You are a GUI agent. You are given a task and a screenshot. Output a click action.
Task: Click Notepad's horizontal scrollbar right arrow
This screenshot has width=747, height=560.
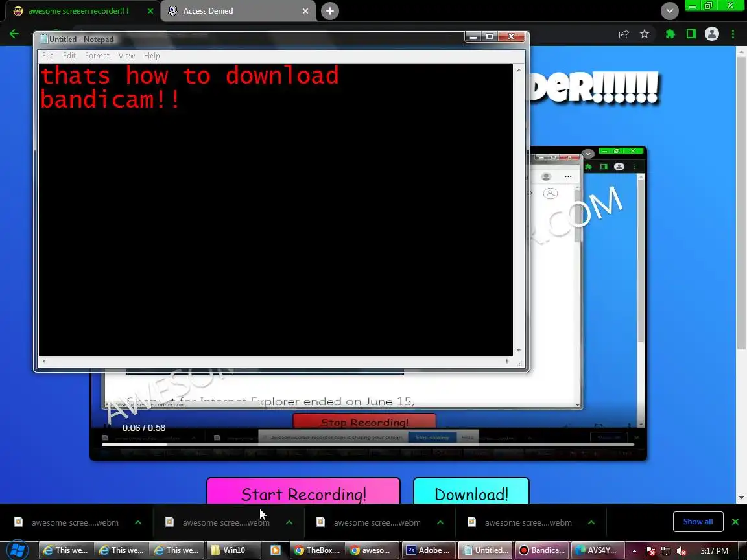point(507,362)
